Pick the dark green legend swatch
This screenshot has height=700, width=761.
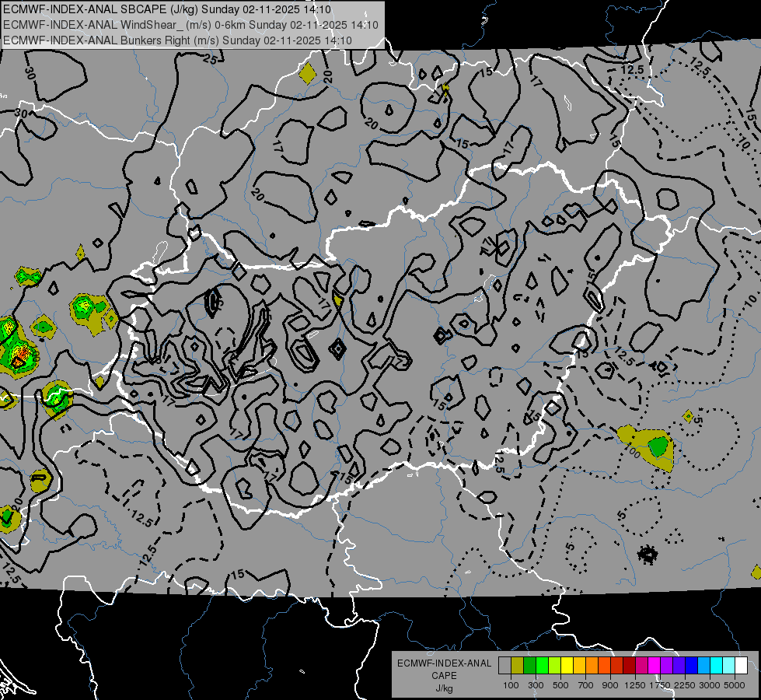[x=529, y=666]
